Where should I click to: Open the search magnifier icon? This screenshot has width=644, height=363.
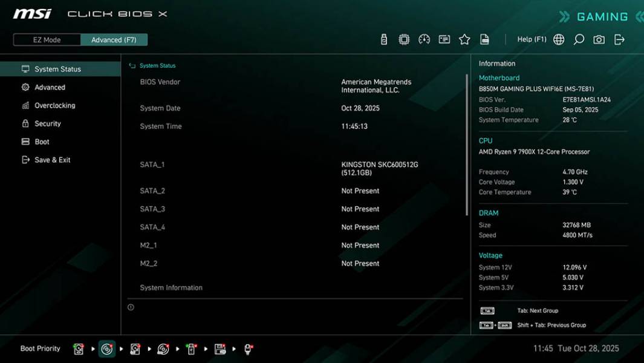(578, 39)
